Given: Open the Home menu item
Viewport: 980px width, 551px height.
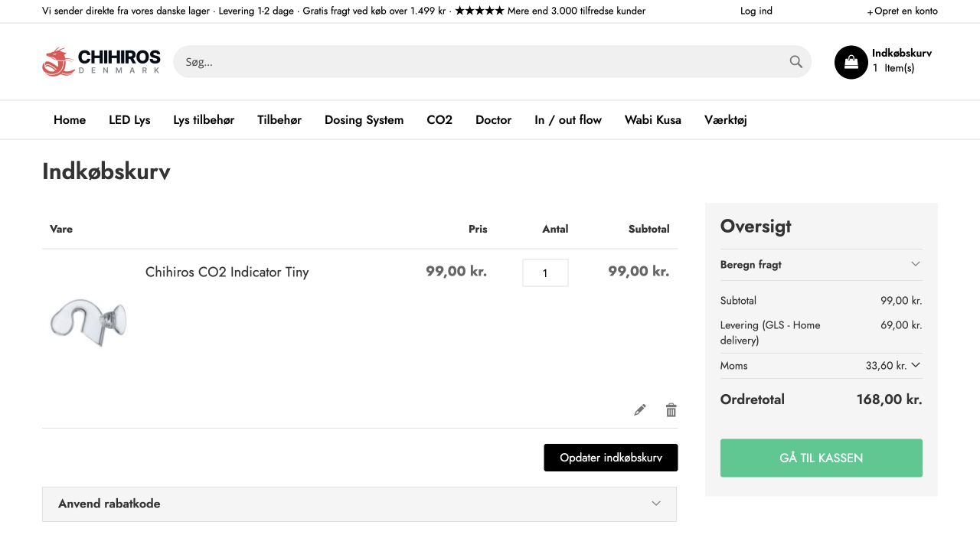Looking at the screenshot, I should (70, 119).
